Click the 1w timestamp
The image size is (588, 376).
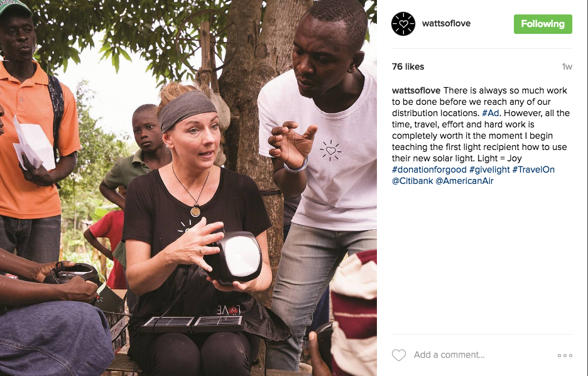tap(567, 67)
